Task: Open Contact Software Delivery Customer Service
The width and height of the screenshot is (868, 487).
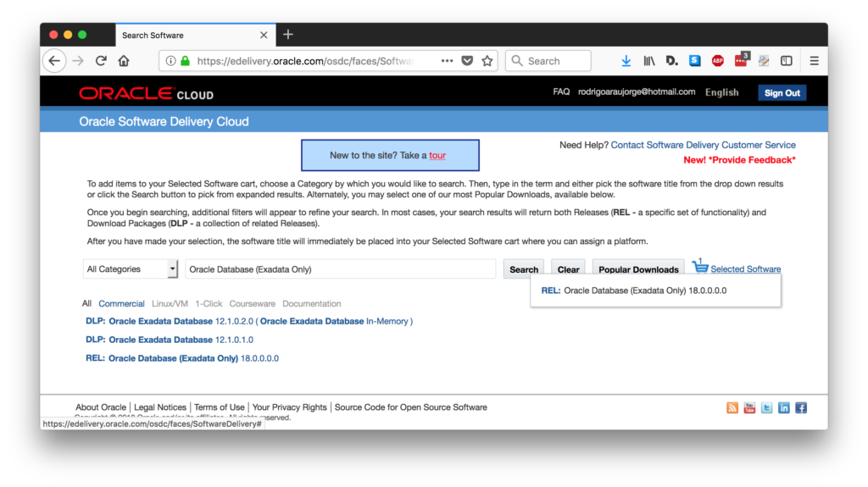Action: (703, 145)
